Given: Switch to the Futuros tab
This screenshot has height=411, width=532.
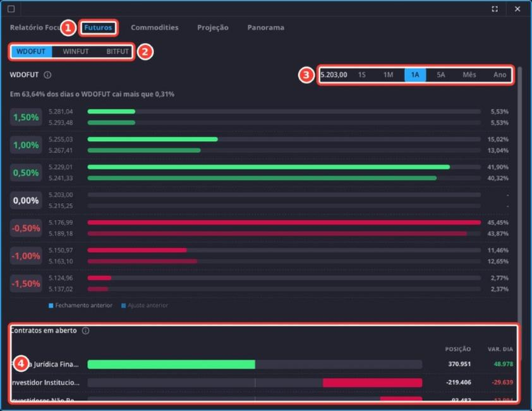Looking at the screenshot, I should click(x=98, y=28).
